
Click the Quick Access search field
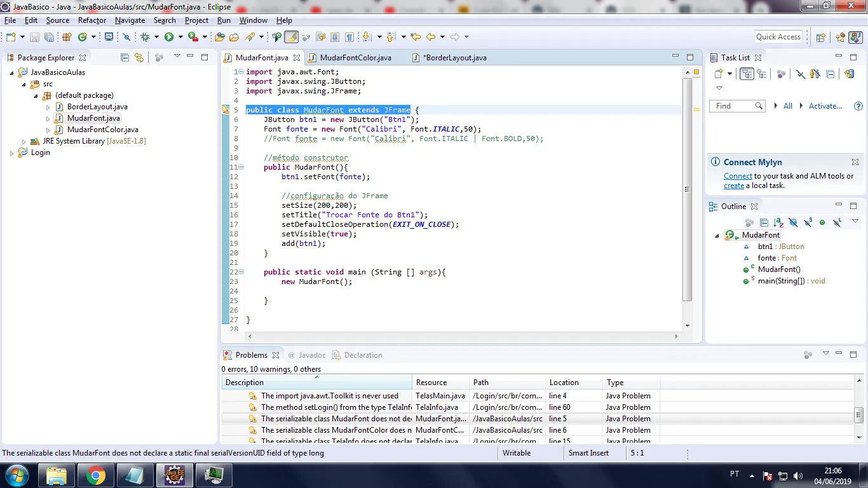click(x=778, y=37)
